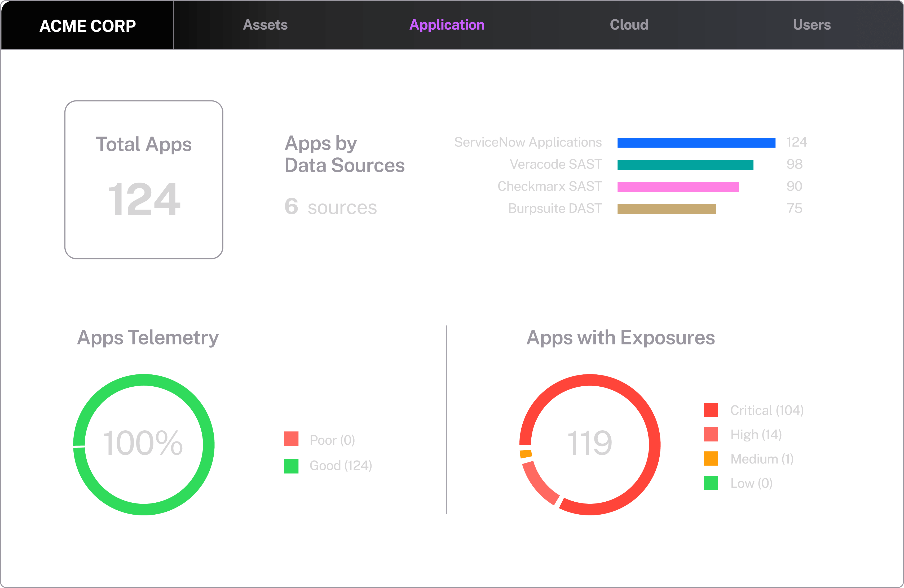Click the Checkmarx count 90
The width and height of the screenshot is (904, 588).
click(794, 186)
